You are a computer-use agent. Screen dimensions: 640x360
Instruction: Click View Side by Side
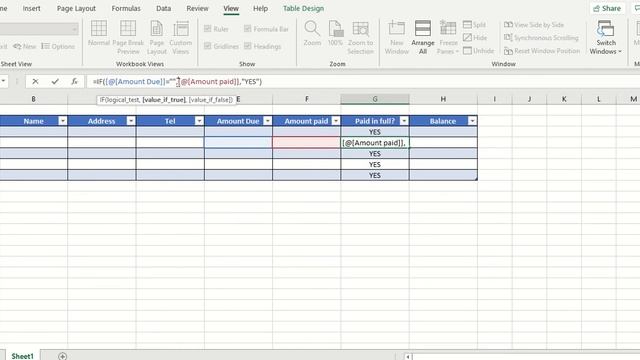(x=534, y=25)
